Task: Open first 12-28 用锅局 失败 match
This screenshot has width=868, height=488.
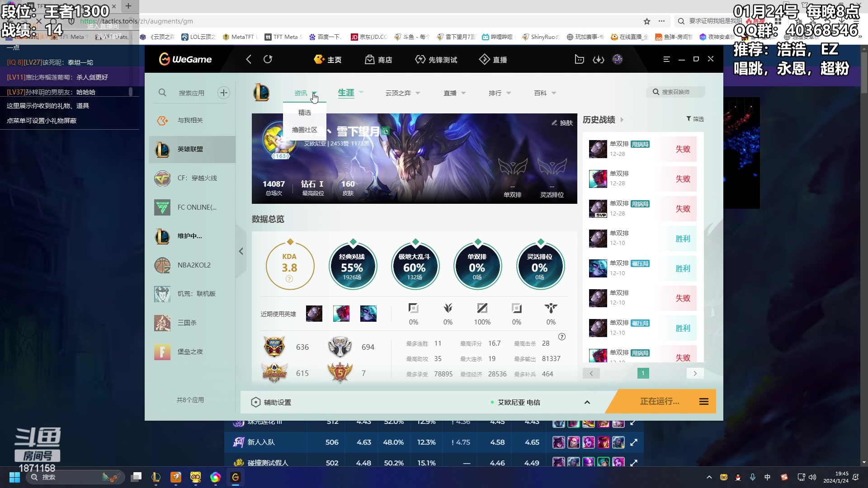Action: [642, 149]
